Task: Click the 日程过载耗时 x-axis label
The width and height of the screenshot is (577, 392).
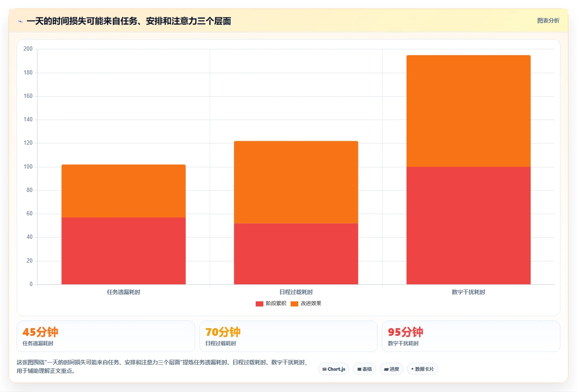Action: point(296,292)
